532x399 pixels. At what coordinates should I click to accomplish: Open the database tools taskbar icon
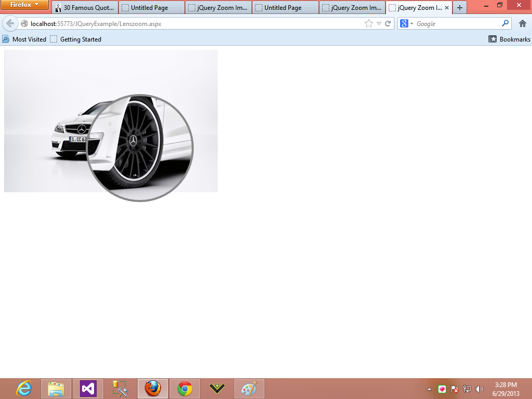pyautogui.click(x=121, y=389)
